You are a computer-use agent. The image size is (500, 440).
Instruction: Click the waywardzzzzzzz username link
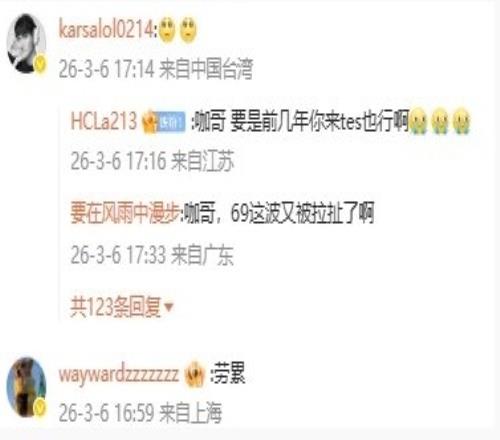pos(119,374)
